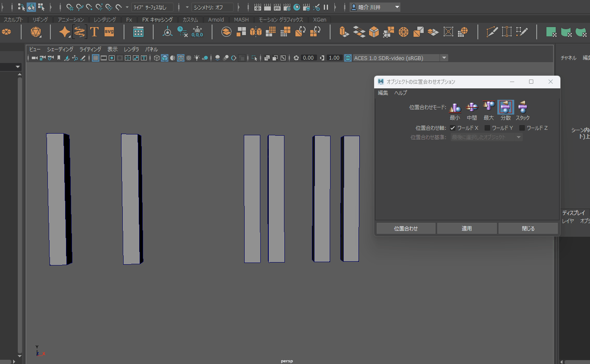Click the pause render icon in status line
Screen dimensions: 590x364
tap(326, 7)
